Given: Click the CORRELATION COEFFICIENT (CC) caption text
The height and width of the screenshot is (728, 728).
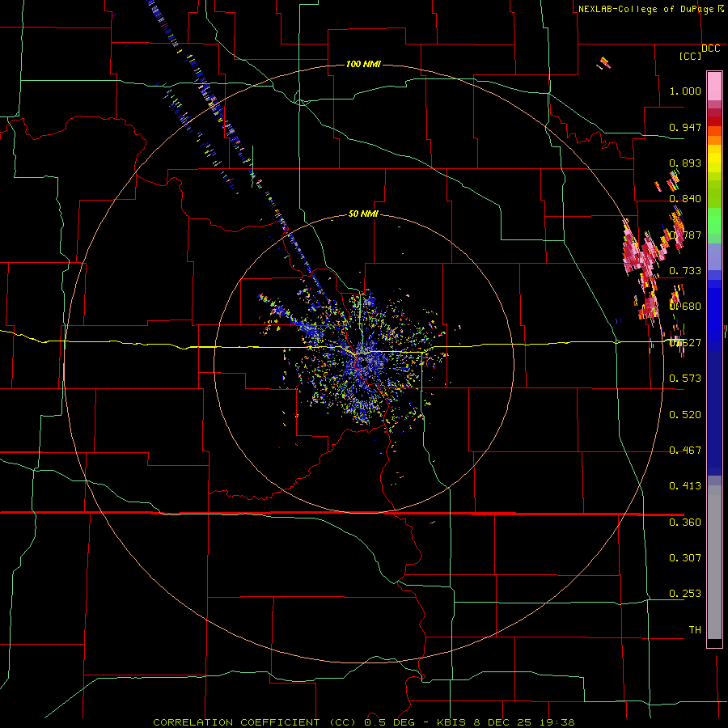Looking at the screenshot, I should pyautogui.click(x=256, y=722).
